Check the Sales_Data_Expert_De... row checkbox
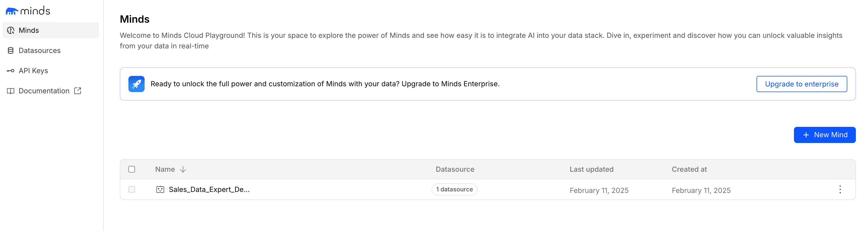The width and height of the screenshot is (868, 231). tap(132, 190)
